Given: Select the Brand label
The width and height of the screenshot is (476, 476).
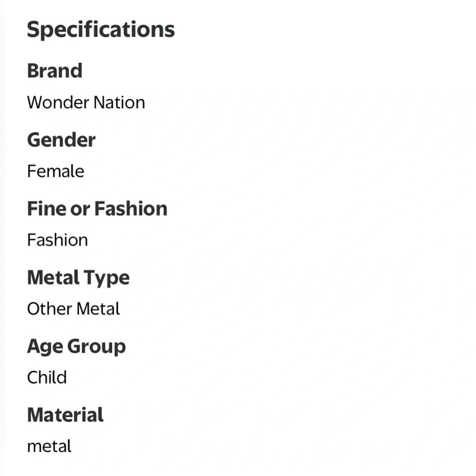Looking at the screenshot, I should [x=55, y=71].
